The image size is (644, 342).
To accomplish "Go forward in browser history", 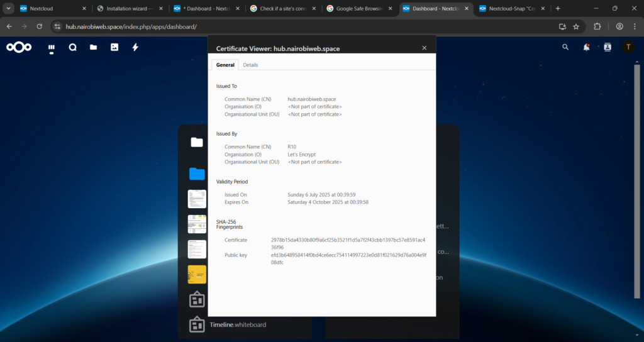I will point(25,26).
